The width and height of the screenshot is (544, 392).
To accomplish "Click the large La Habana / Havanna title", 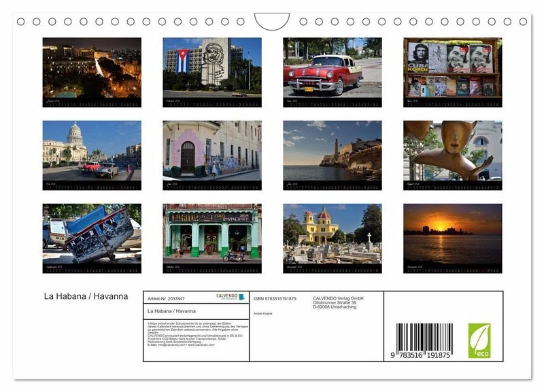I will [x=86, y=296].
